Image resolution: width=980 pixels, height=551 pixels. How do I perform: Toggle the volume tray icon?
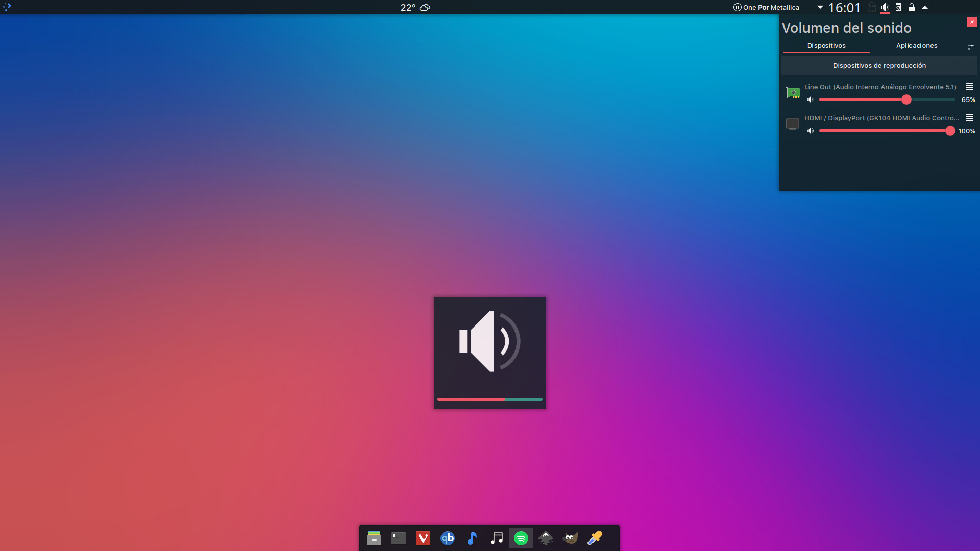[x=885, y=7]
